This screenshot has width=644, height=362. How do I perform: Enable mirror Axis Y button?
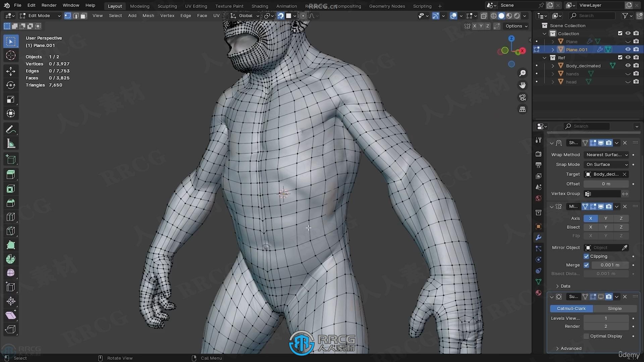(x=606, y=219)
